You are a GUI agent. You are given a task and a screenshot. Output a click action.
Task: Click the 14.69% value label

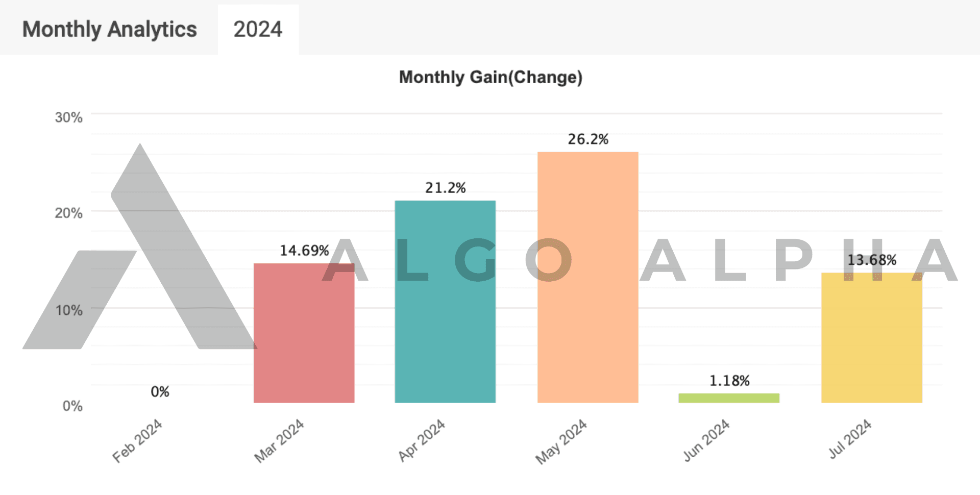click(304, 250)
